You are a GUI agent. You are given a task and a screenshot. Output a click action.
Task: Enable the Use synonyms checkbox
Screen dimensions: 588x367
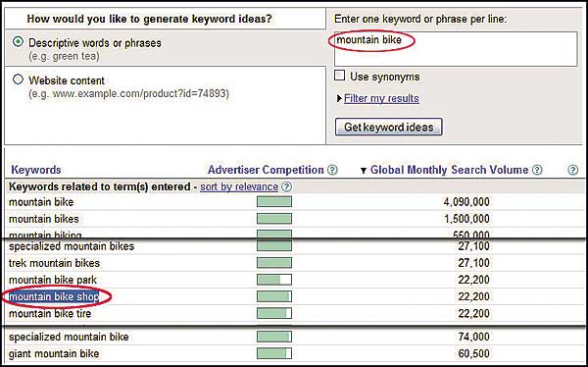[x=340, y=76]
